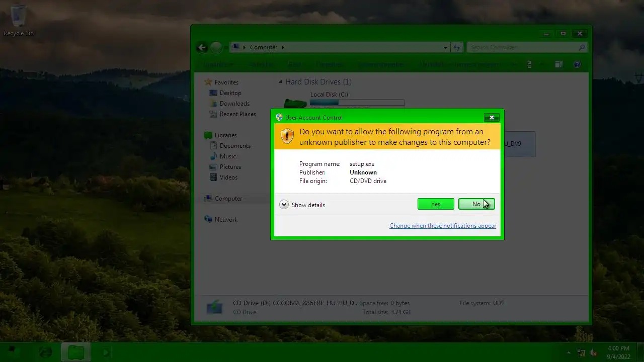Click the warning shield icon in the UAC banner

pyautogui.click(x=287, y=136)
